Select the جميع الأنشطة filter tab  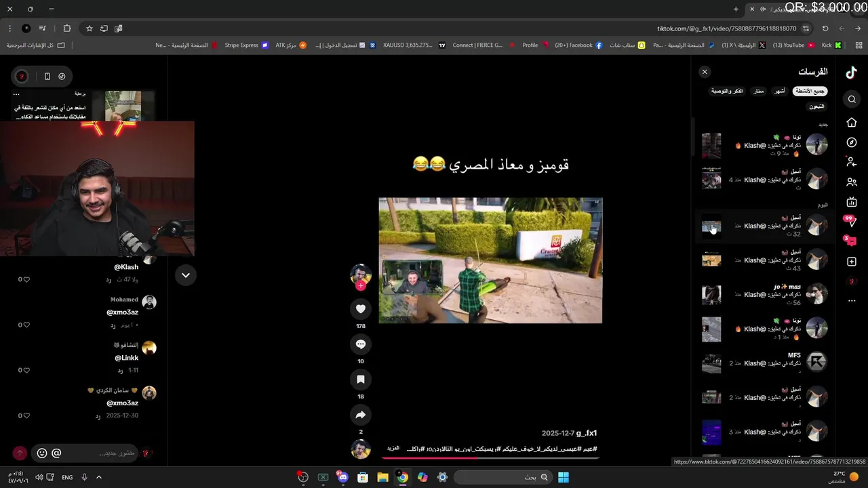(810, 91)
